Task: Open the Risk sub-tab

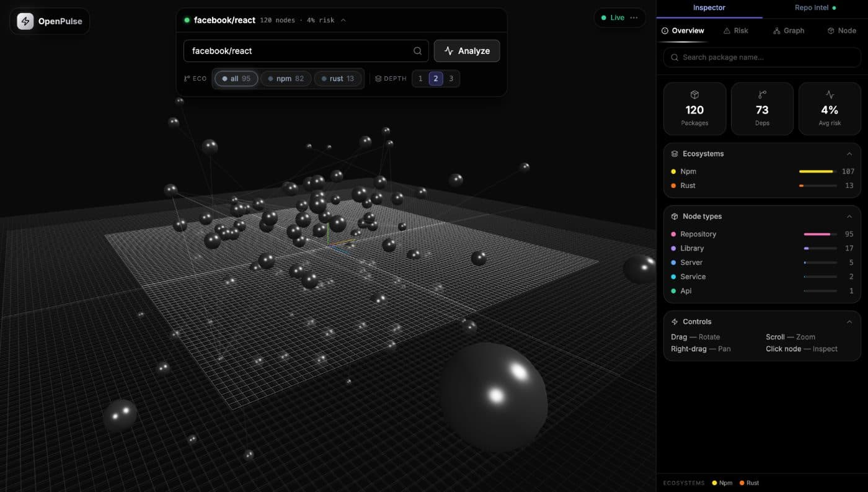Action: coord(736,31)
